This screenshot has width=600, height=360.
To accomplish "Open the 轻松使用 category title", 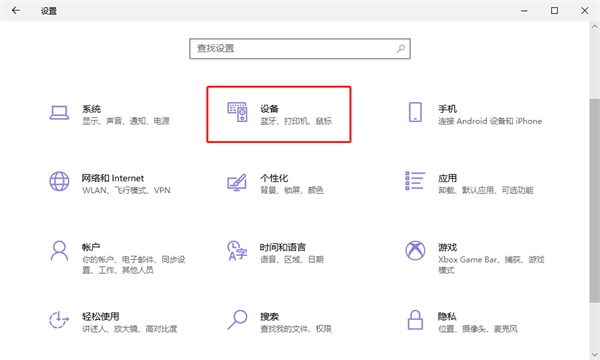I will pos(101,317).
